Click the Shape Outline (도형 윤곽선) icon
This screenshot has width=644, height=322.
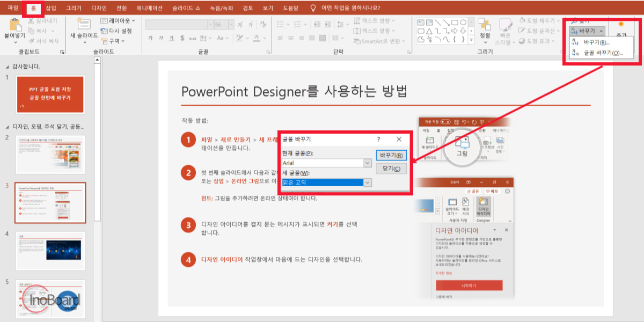coord(522,31)
